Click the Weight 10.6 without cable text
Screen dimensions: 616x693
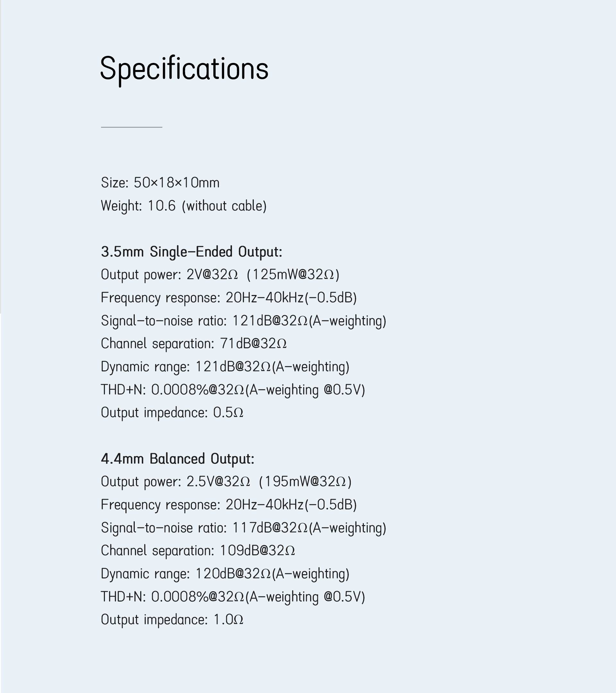[x=184, y=206]
